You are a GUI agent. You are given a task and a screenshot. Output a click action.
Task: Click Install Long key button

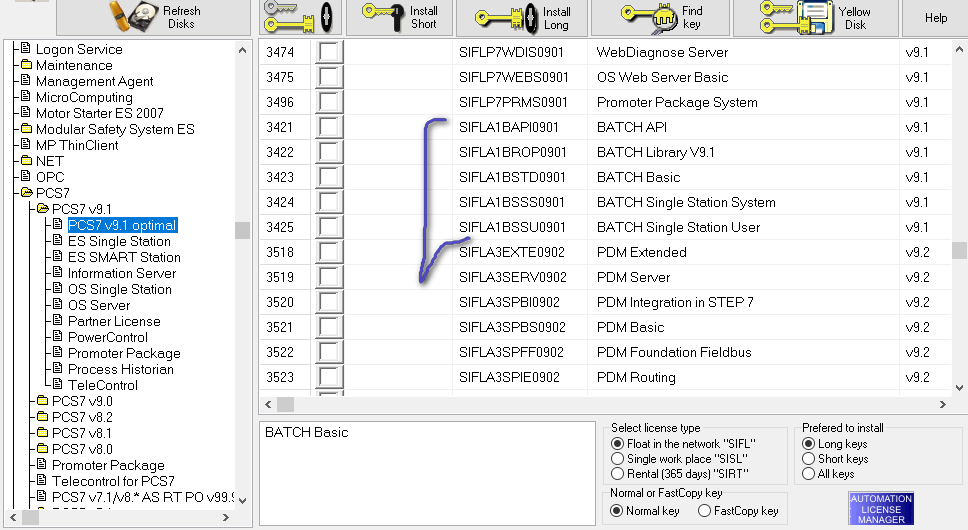coord(522,17)
